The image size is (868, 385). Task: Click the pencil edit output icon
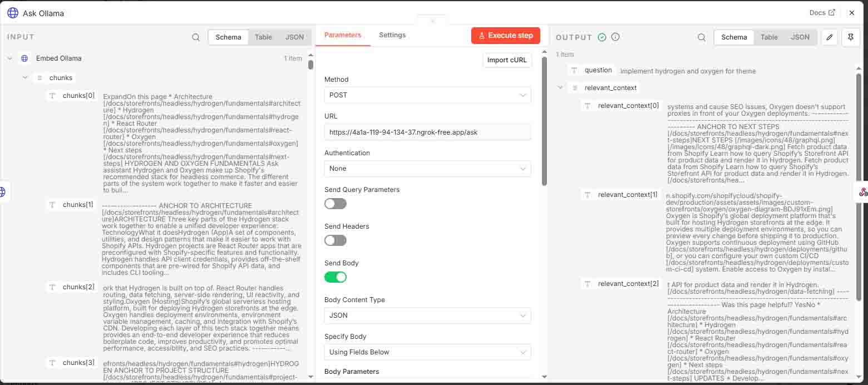(830, 37)
